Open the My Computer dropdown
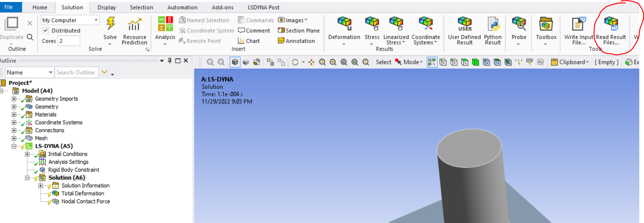Viewport: 644px width, 223px height. [x=96, y=20]
